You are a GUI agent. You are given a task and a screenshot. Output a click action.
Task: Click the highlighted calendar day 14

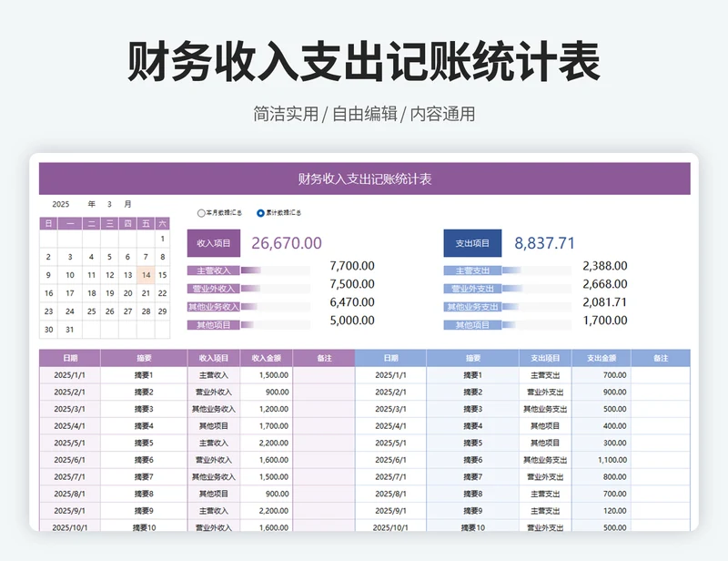pos(146,275)
